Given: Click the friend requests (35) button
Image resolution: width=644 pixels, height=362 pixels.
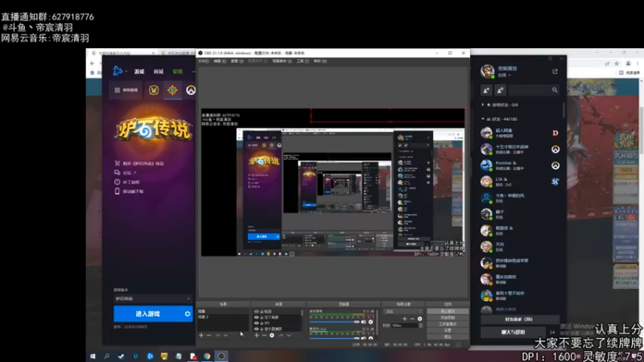Looking at the screenshot, I should coord(519,319).
